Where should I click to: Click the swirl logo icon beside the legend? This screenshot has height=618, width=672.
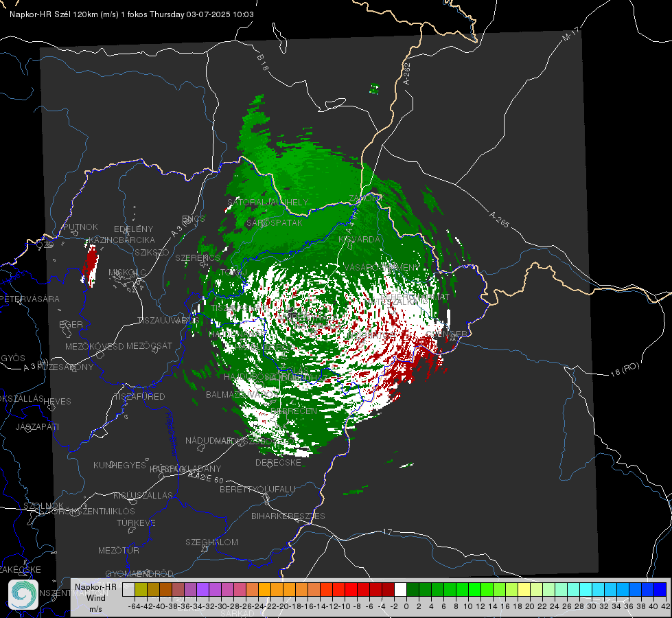pos(23,595)
